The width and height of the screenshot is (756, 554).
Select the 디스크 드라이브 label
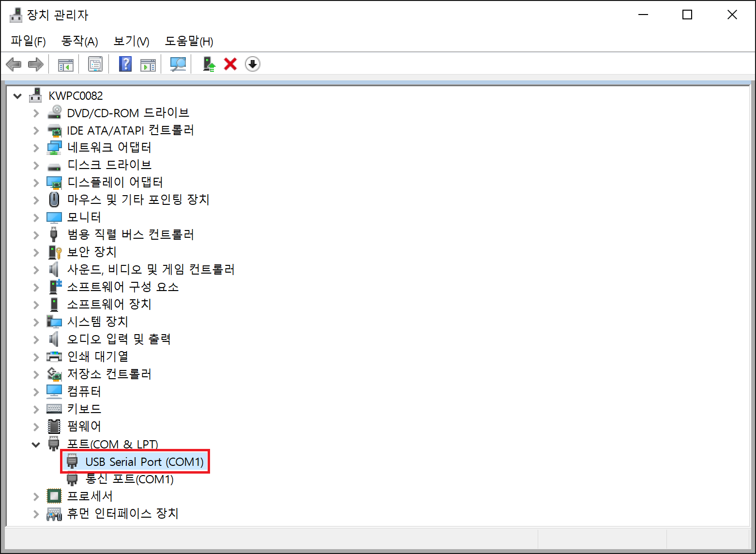[x=109, y=165]
